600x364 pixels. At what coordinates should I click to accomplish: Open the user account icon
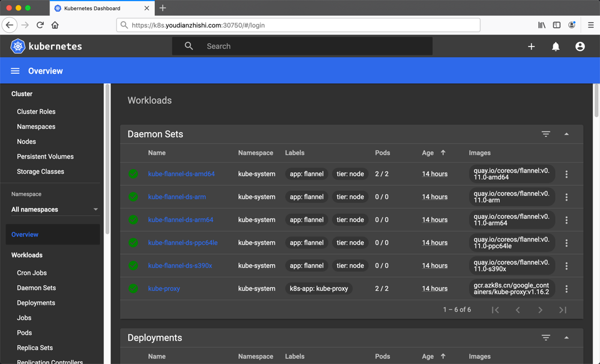[580, 46]
